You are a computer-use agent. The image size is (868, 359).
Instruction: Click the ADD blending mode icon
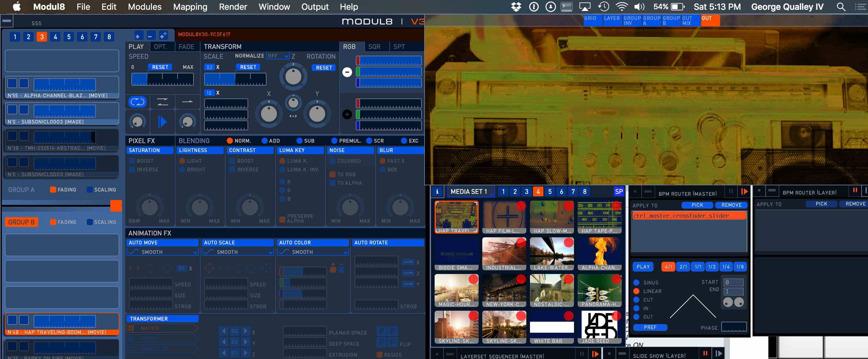coord(266,141)
